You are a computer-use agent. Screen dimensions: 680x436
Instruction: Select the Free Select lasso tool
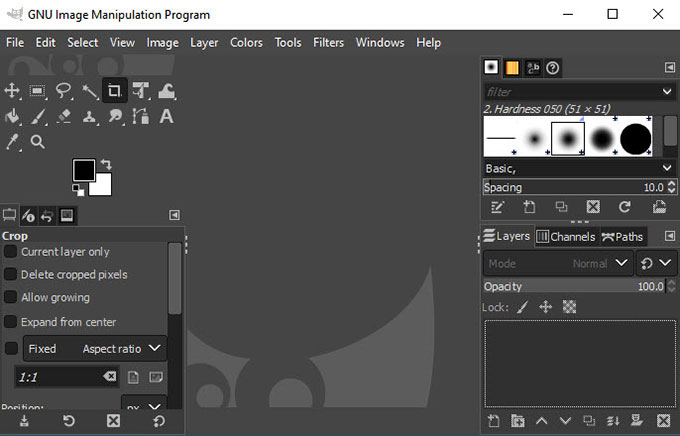coord(63,91)
